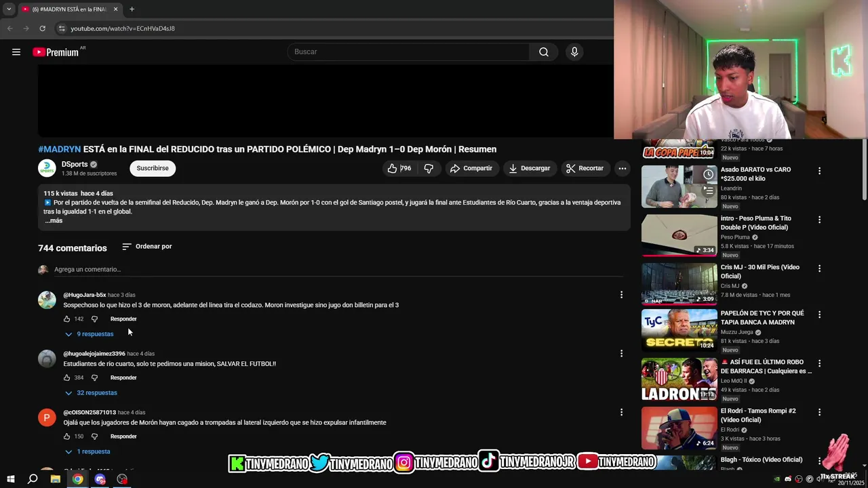
Task: Open the DSports channel name link
Action: (75, 165)
